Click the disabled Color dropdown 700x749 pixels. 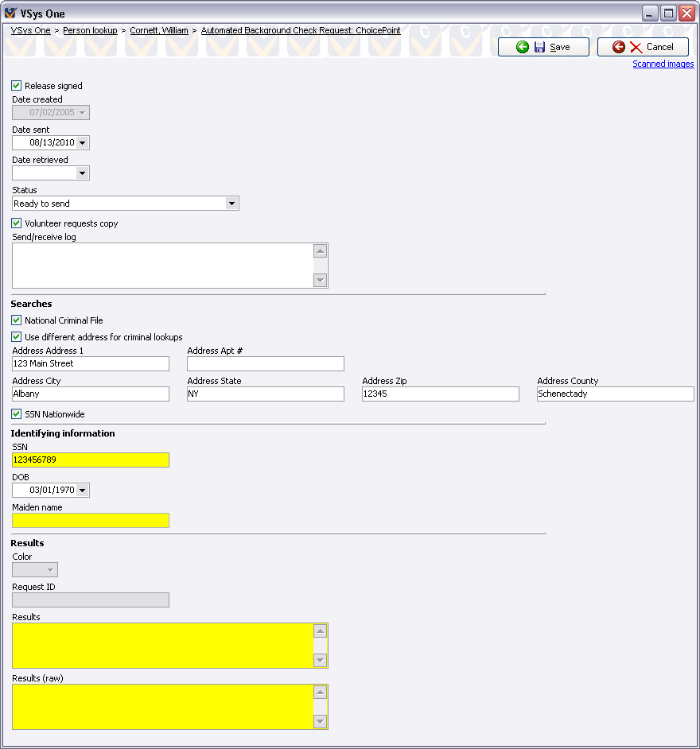35,570
